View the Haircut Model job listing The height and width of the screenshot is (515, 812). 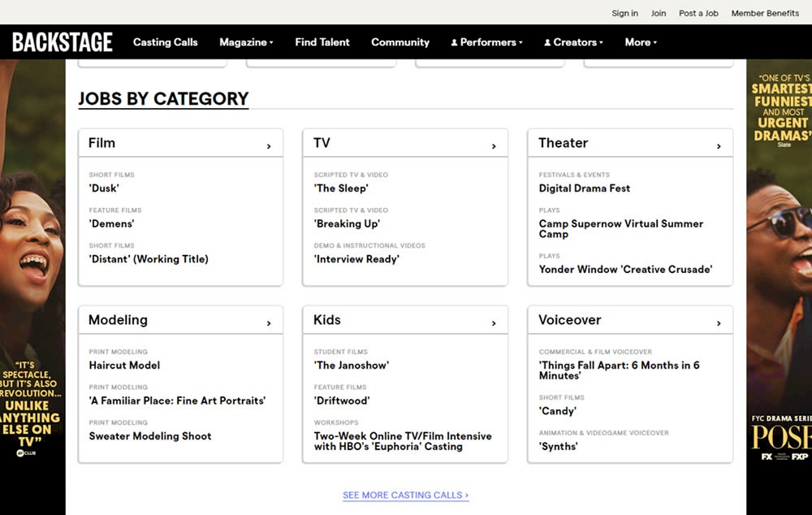click(x=124, y=366)
